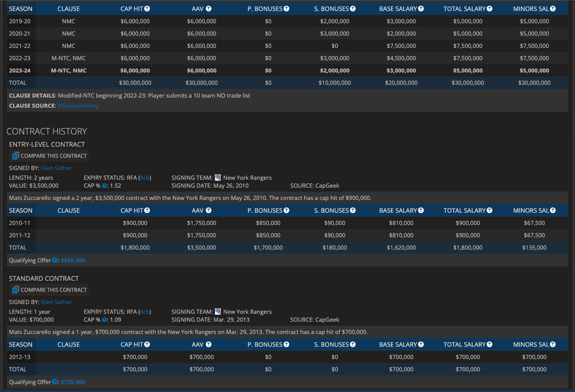The height and width of the screenshot is (392, 575).
Task: Click Minors Sal help icon in 2012-13 contract table
Action: [x=553, y=345]
